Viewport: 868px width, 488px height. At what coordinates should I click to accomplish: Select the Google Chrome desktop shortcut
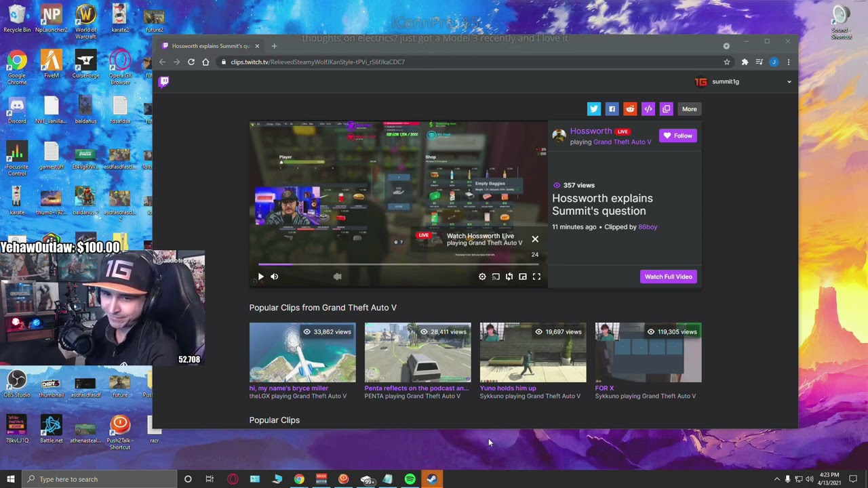(x=17, y=68)
